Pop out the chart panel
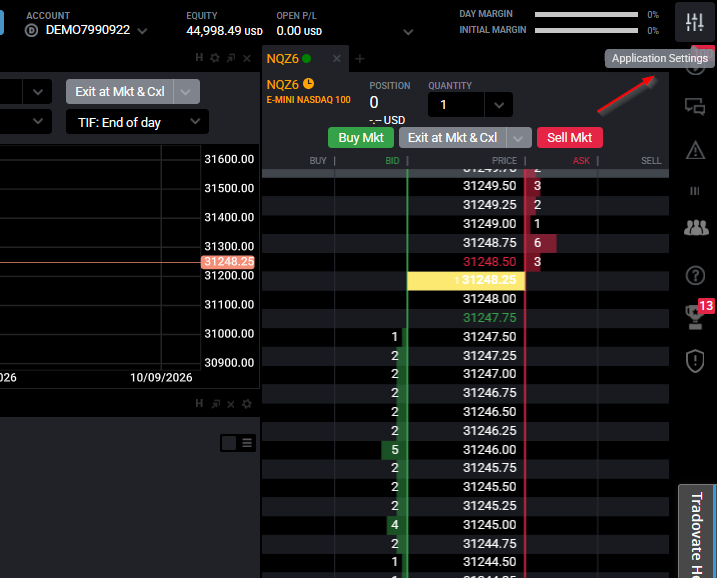Viewport: 717px width, 578px height. point(231,58)
